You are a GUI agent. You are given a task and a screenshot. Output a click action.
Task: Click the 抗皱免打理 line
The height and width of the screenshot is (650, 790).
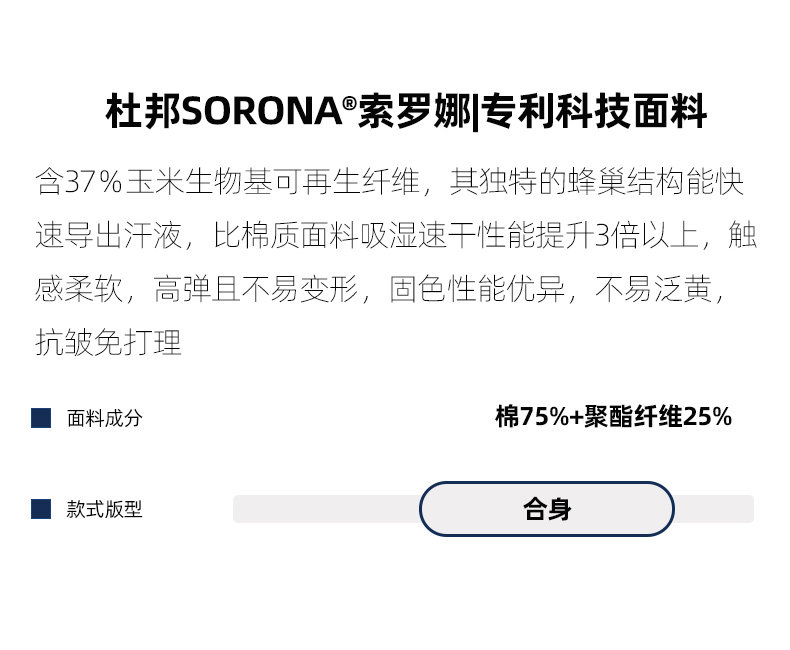[x=108, y=343]
